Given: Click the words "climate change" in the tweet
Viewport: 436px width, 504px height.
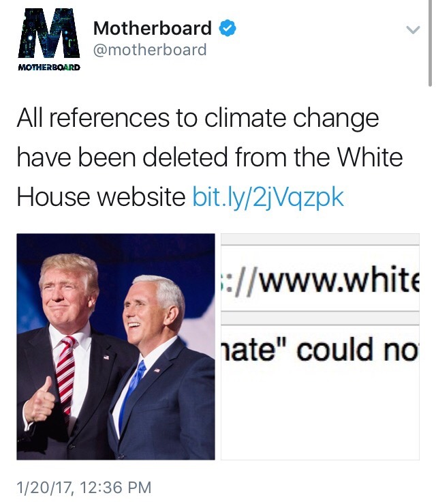Looking at the screenshot, I should pos(292,118).
